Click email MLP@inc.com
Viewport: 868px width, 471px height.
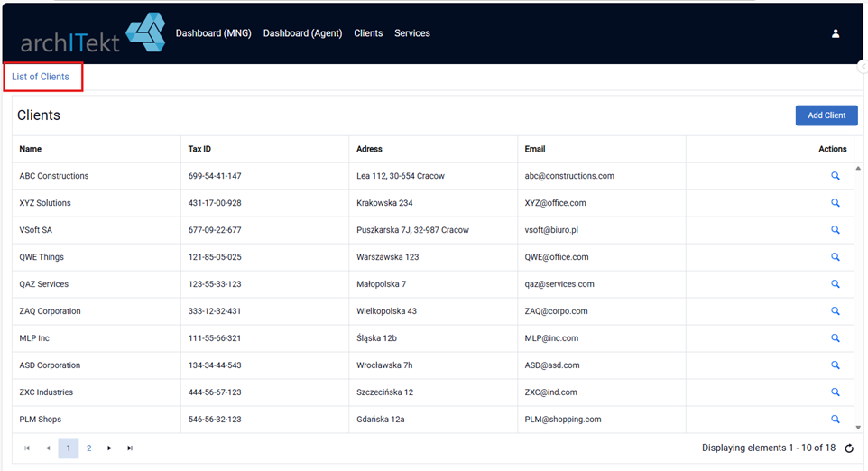pos(551,338)
